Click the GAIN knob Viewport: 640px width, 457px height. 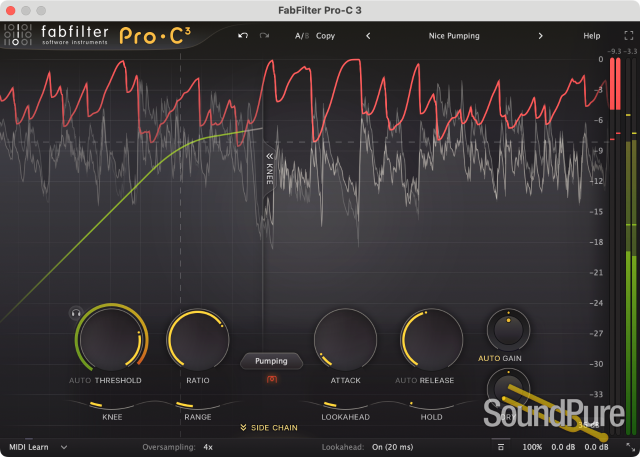tap(508, 330)
